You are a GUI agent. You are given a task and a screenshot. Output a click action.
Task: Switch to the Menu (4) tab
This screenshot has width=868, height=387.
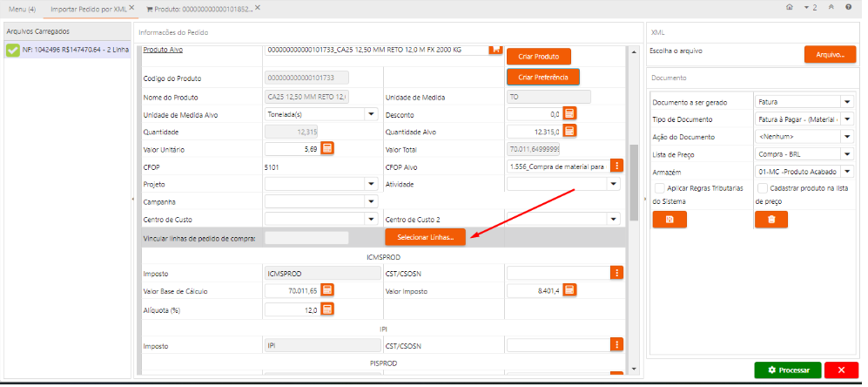21,8
